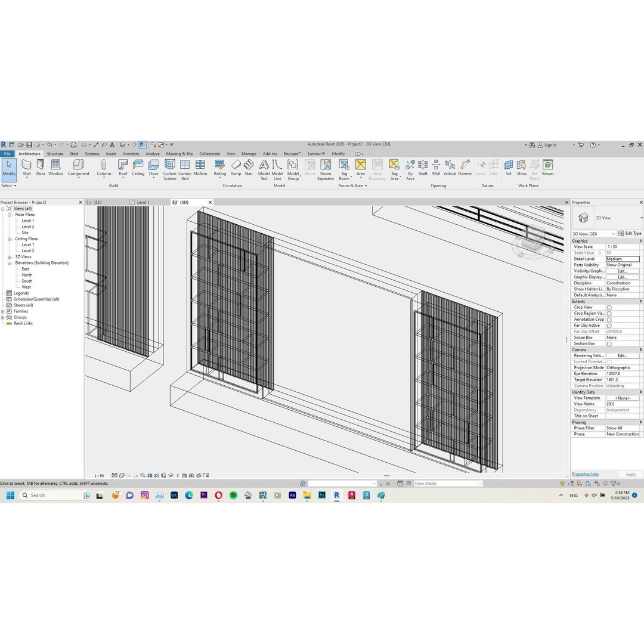Click the taskbar Search box
The width and height of the screenshot is (644, 644).
click(55, 496)
